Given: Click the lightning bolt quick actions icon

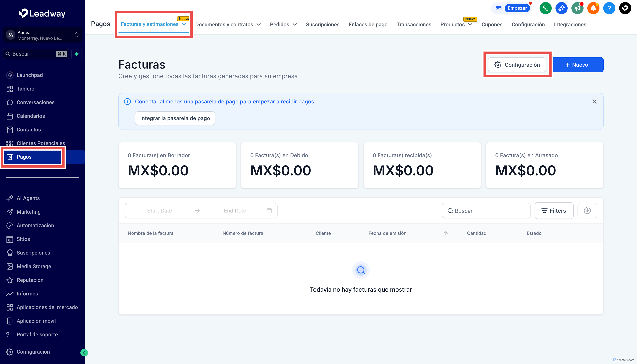Looking at the screenshot, I should coord(77,54).
